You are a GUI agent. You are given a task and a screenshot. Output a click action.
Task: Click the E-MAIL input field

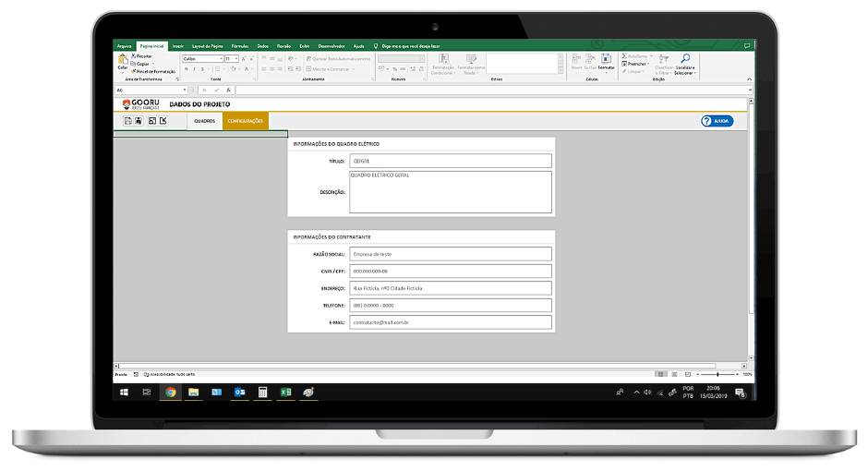coord(451,322)
